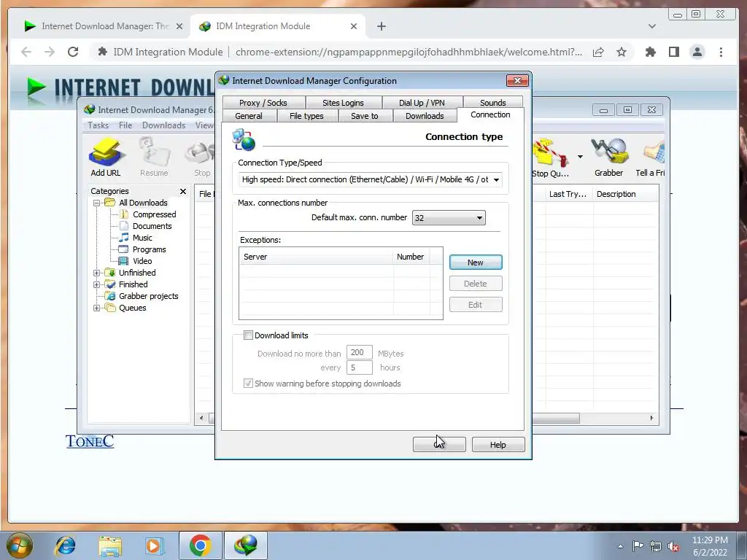Collapse the All Downloads tree node
The height and width of the screenshot is (560, 747).
97,203
